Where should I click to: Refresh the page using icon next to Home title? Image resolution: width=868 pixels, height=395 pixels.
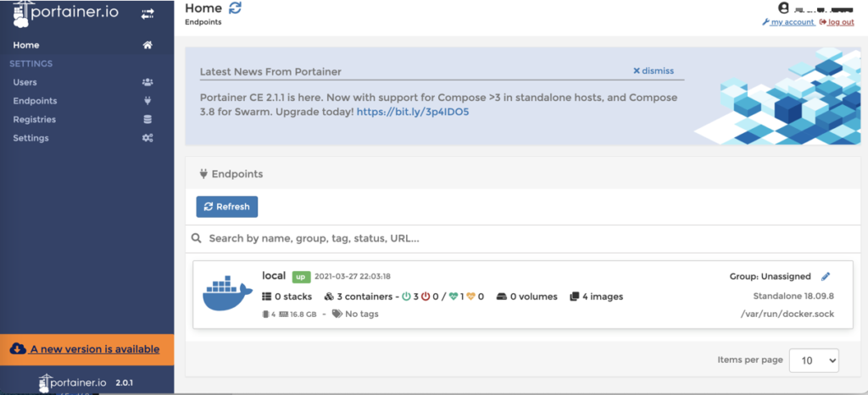click(236, 8)
